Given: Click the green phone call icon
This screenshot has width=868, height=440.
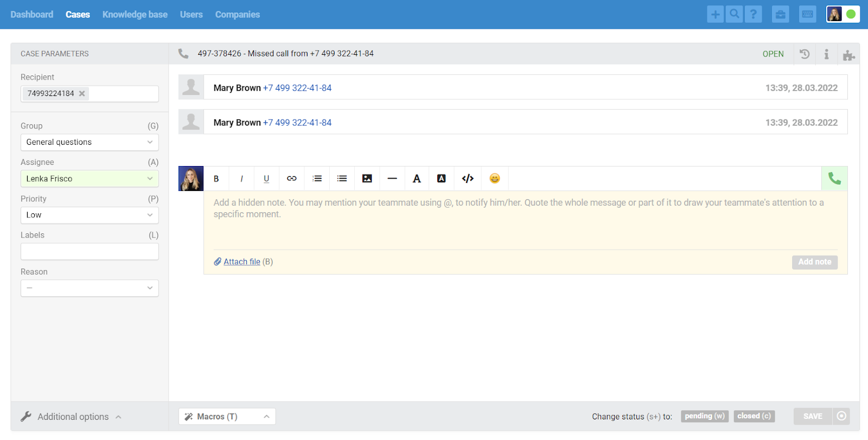Looking at the screenshot, I should (x=834, y=178).
